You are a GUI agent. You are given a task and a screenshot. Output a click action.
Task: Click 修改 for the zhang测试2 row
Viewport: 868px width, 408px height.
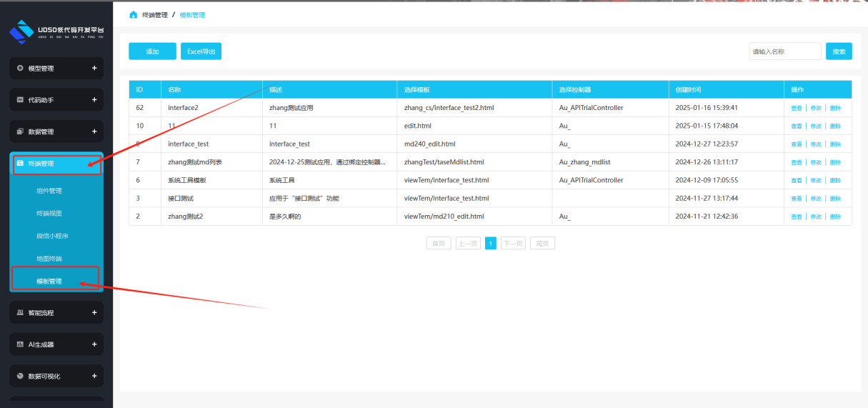(816, 217)
